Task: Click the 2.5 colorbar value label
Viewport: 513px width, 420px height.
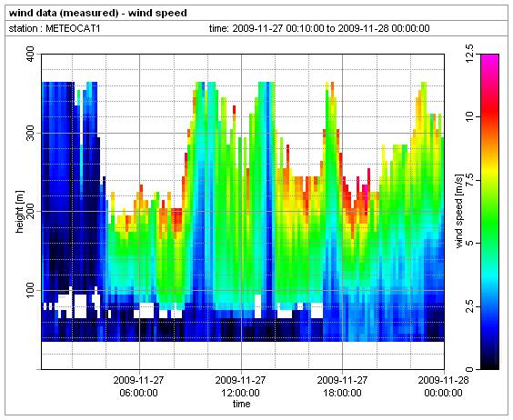Action: [x=469, y=306]
